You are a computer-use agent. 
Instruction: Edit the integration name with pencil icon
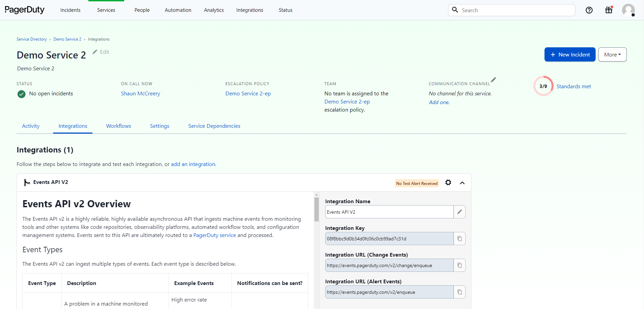pyautogui.click(x=460, y=212)
